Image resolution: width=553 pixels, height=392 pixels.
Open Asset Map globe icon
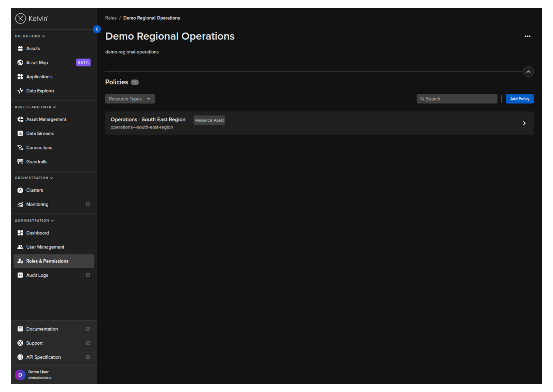(x=20, y=63)
